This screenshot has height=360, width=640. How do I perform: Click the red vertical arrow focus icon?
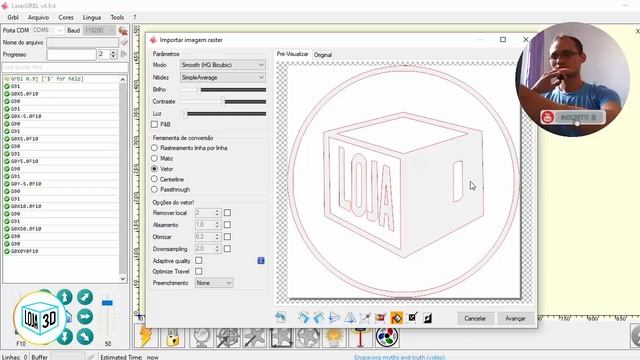360,337
